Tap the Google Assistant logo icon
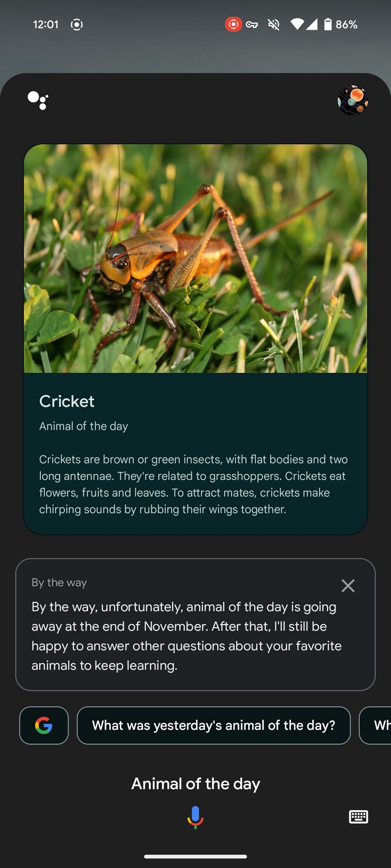 coord(38,100)
